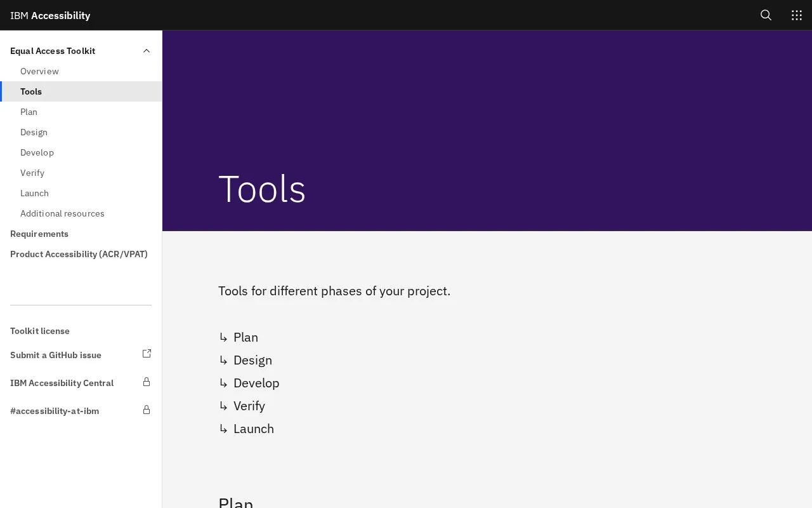The image size is (812, 508).
Task: Click the arrow icon before the Design anchor link
Action: coord(223,360)
